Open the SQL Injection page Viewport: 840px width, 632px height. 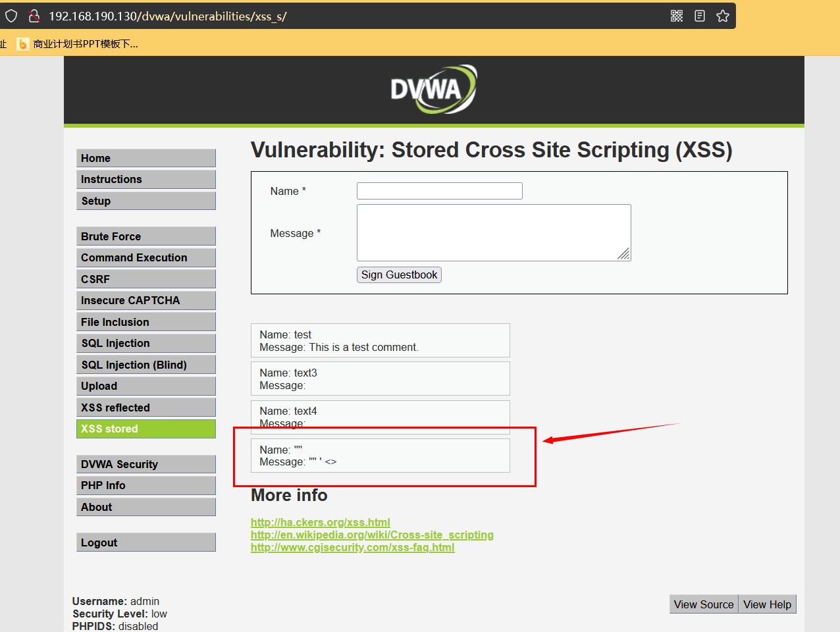pyautogui.click(x=146, y=343)
